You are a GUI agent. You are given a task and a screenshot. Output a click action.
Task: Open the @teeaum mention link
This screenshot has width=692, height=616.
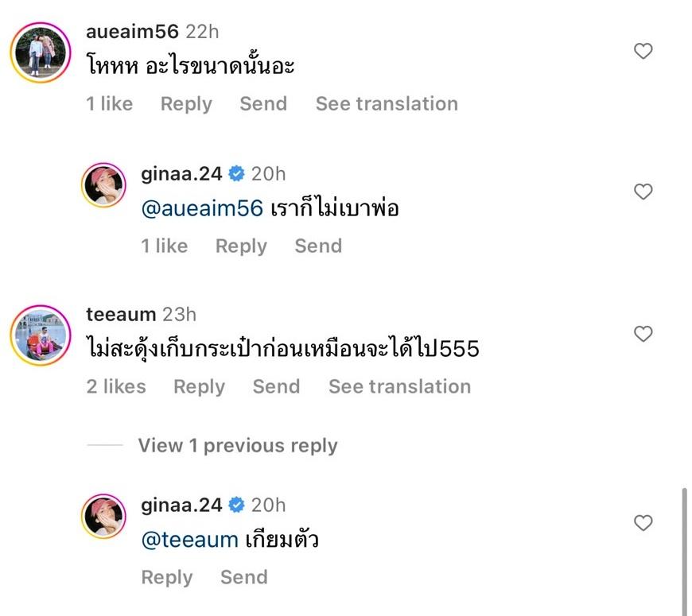point(189,540)
